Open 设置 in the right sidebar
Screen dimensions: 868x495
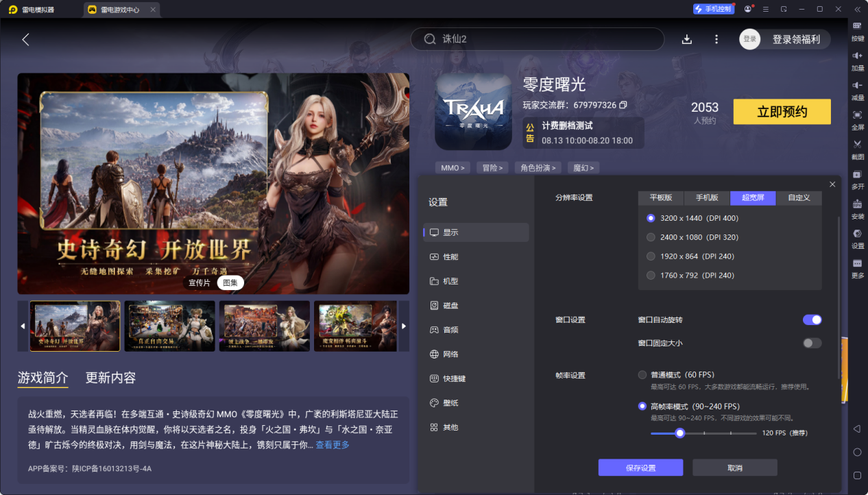point(858,238)
